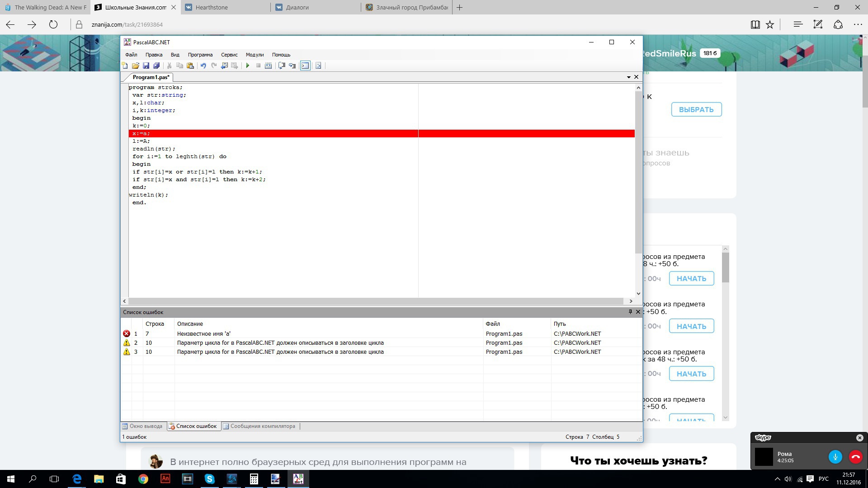This screenshot has height=488, width=868.
Task: Run the program with the green arrow
Action: [x=248, y=66]
